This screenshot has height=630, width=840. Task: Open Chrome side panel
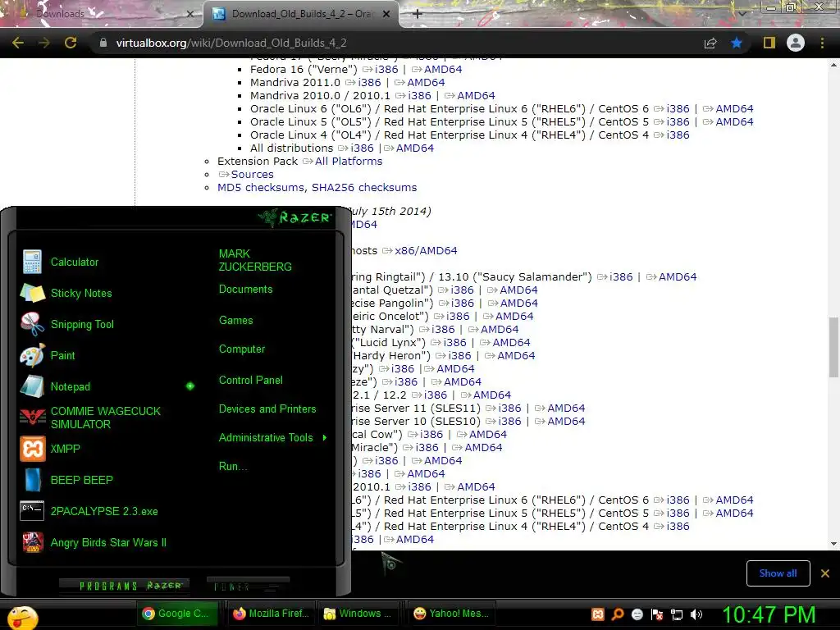point(769,43)
